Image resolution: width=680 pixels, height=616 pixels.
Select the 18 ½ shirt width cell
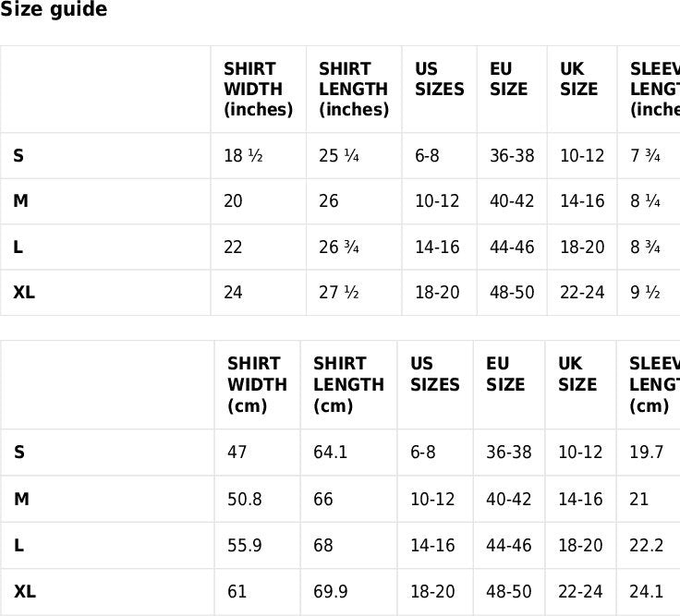[243, 156]
